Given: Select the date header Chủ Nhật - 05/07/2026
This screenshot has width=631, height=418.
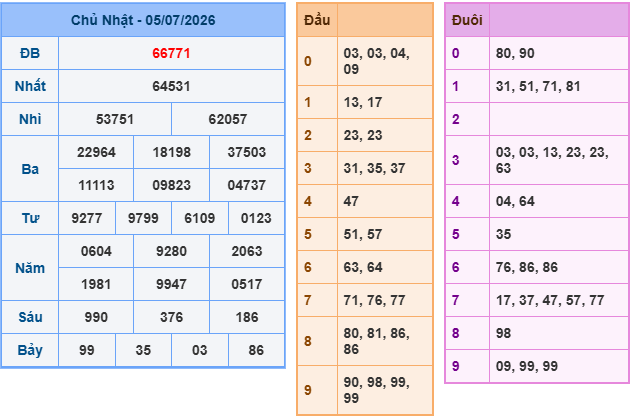Looking at the screenshot, I should tap(143, 20).
